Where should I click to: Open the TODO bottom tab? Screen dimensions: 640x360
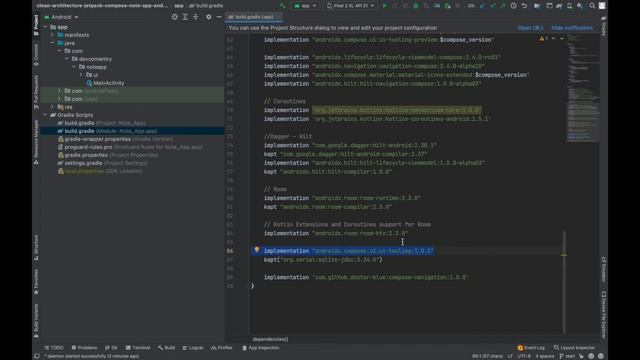coord(54,348)
